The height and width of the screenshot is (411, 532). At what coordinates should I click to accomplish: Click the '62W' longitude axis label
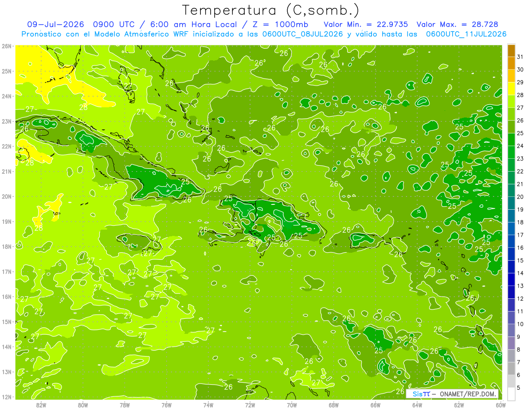click(459, 405)
